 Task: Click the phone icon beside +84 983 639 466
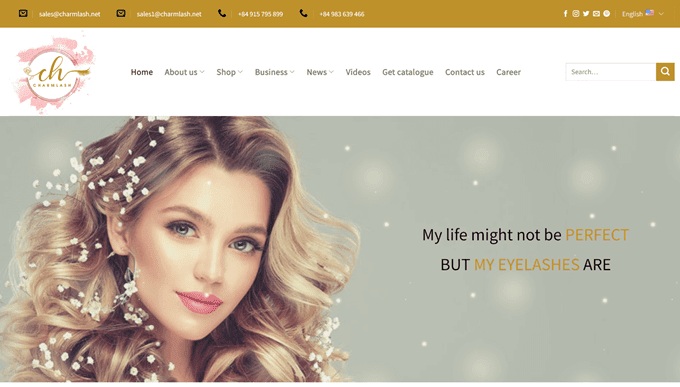pos(303,13)
